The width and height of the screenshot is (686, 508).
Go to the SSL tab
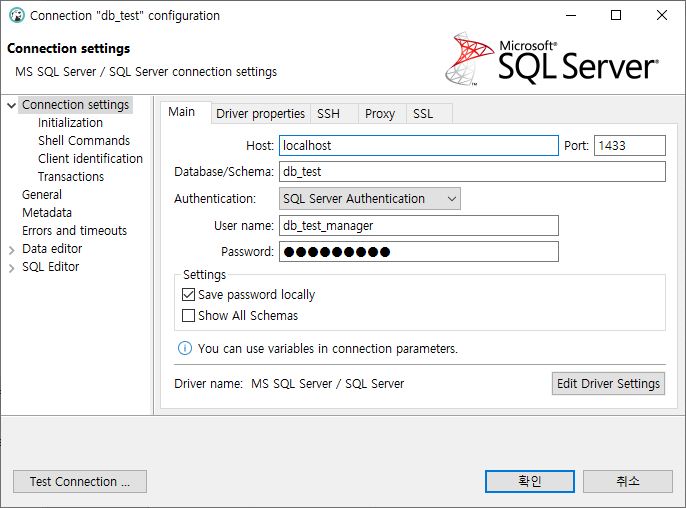click(423, 114)
